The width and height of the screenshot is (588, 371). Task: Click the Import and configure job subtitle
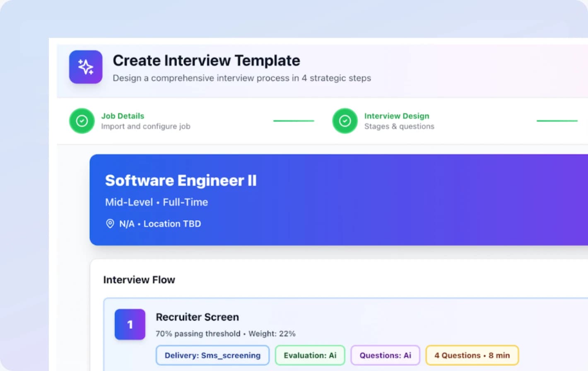pos(146,126)
